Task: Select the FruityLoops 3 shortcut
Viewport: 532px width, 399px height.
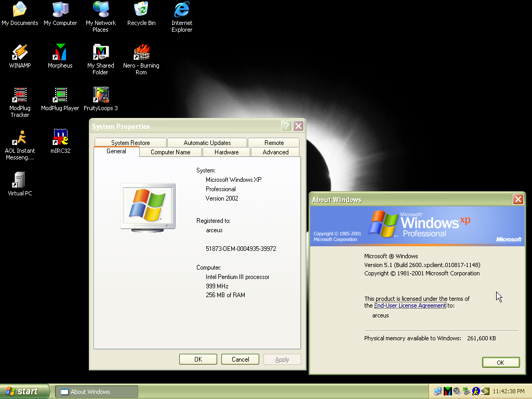Action: (101, 99)
